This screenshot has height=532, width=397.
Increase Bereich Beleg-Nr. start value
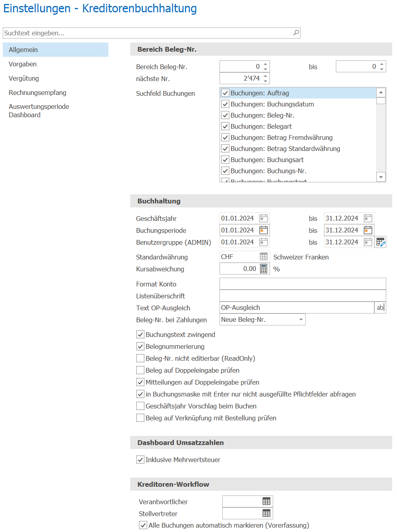point(266,64)
